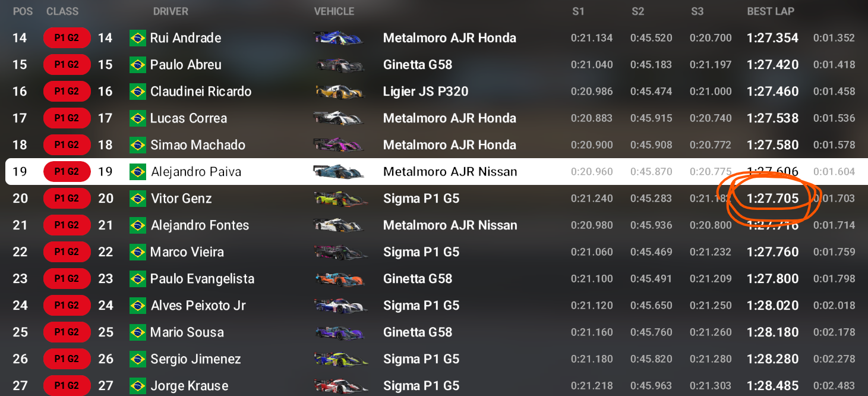This screenshot has width=868, height=396.
Task: Click the orange Ginetta G58 car of Paulo Evangelista
Action: point(338,279)
